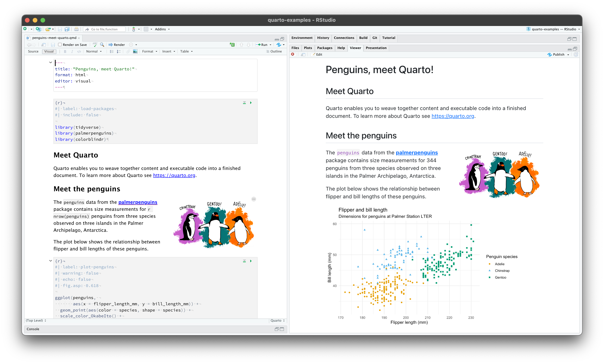Image resolution: width=604 pixels, height=364 pixels.
Task: Select the Packages tab
Action: click(x=324, y=48)
